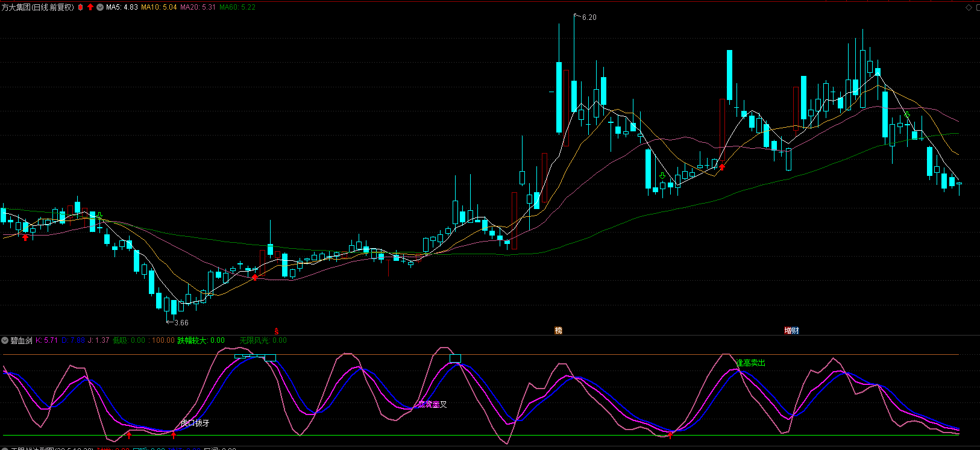Click the D: 7.88 value
980x450 pixels.
point(73,340)
